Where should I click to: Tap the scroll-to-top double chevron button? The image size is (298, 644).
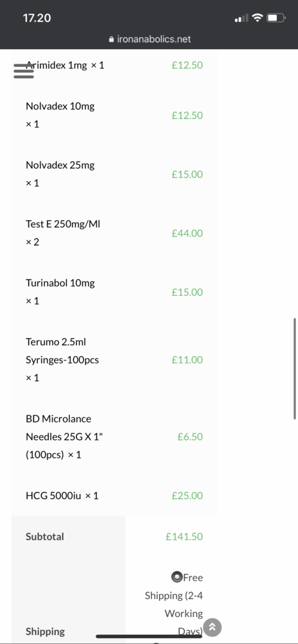coord(212,627)
